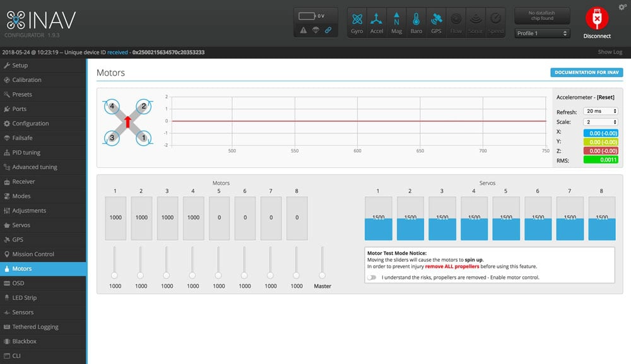The image size is (631, 364).
Task: Click the motor 8 slider
Action: [296, 262]
